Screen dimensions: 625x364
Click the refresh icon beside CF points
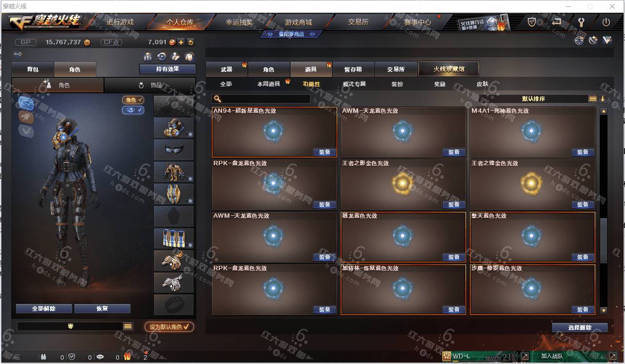tap(191, 42)
